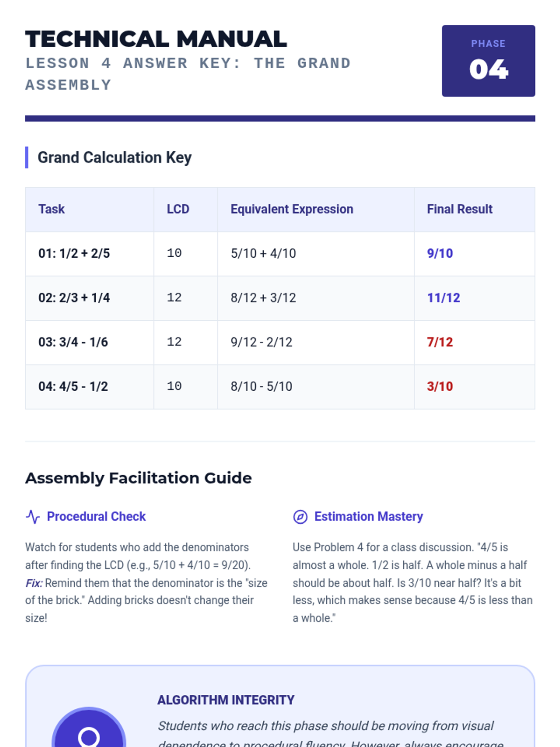Screen dimensions: 560x747
Task: Click the compass icon beside Estimation Mastery
Action: 300,517
